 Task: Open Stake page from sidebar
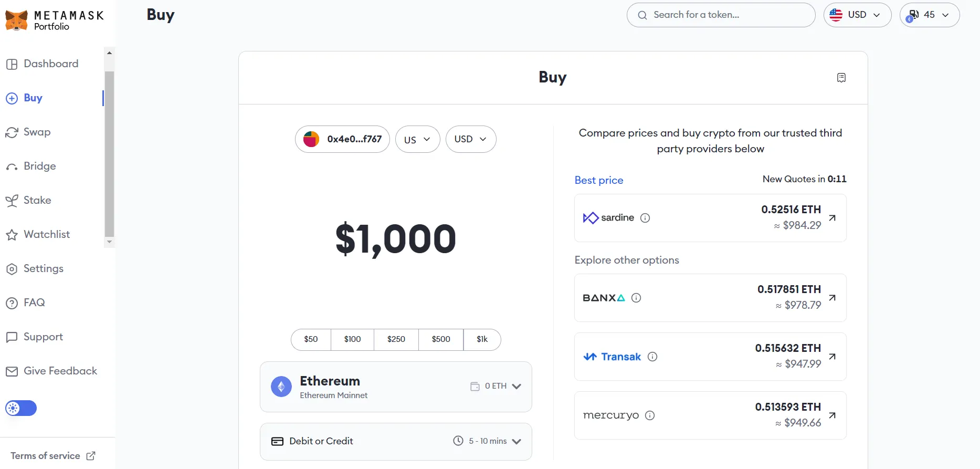37,200
